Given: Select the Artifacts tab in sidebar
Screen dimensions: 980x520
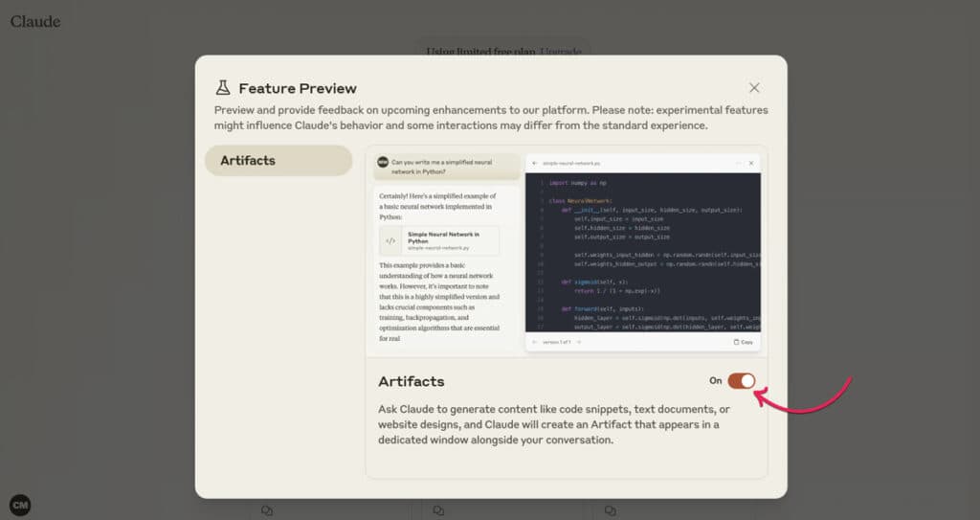Looking at the screenshot, I should point(278,160).
